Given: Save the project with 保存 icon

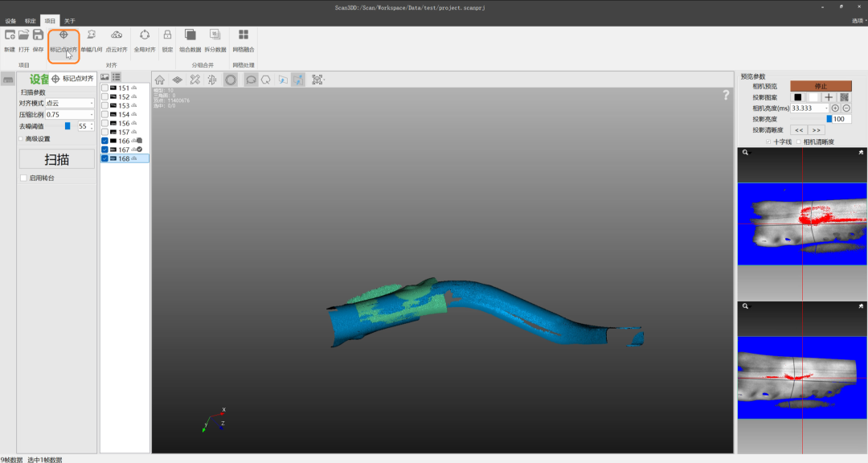Looking at the screenshot, I should coord(38,35).
